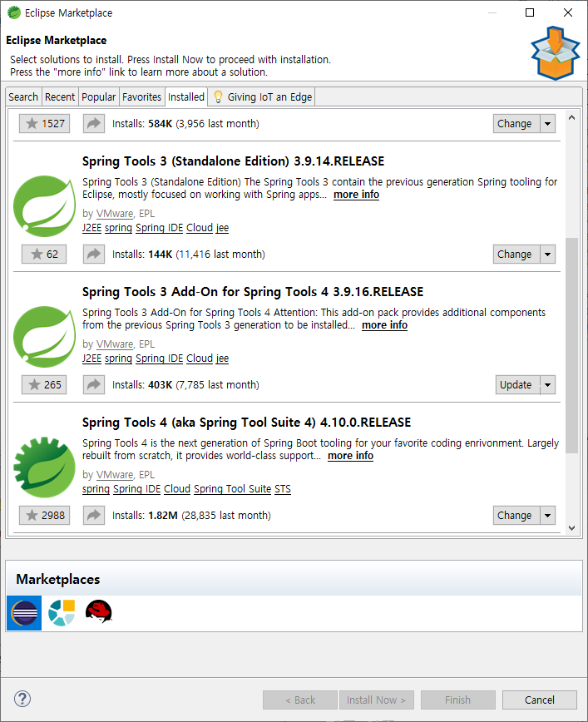Click the lightbulb icon on Giving IoT tab
Viewport: 588px width, 722px height.
(218, 96)
